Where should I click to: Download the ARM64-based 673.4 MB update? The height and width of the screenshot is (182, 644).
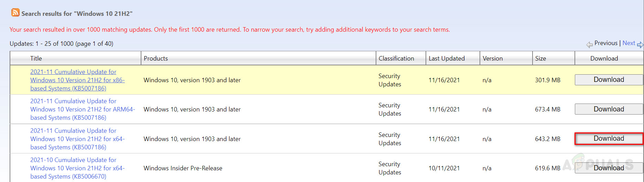point(609,109)
